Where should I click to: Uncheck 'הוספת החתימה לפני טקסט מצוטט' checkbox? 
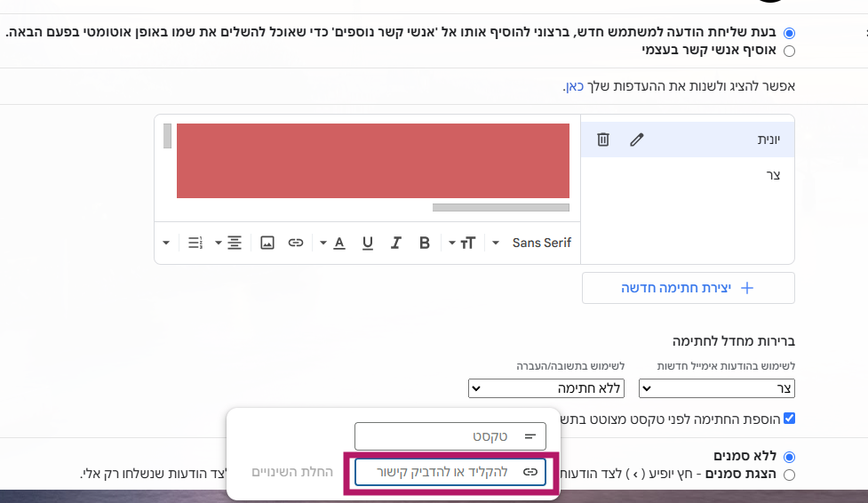click(x=789, y=418)
